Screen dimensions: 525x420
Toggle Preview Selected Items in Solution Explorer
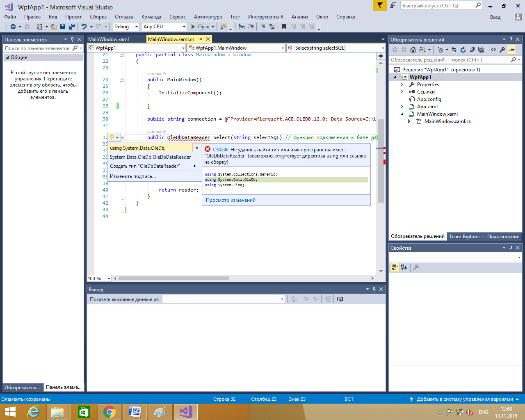511,50
